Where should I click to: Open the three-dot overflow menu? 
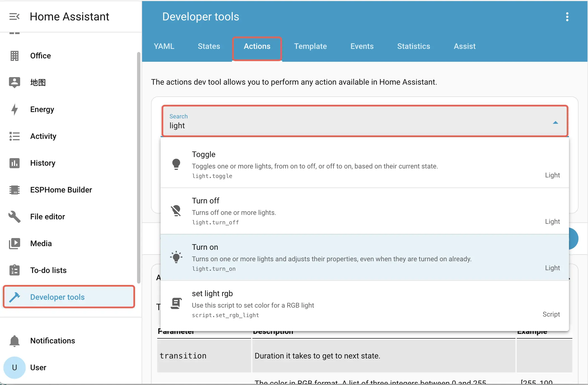coord(567,17)
